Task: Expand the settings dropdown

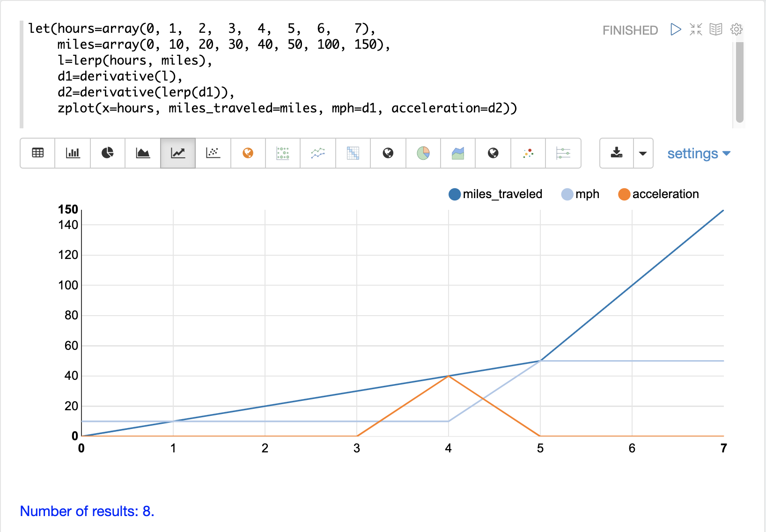Action: tap(699, 154)
